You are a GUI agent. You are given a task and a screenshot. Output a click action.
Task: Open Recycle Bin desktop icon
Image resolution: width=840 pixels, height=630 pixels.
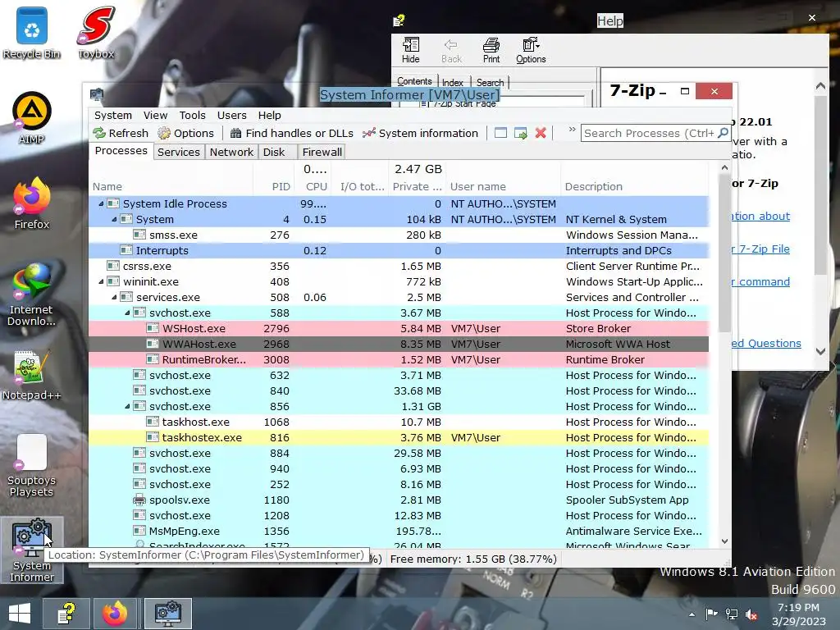(x=32, y=33)
